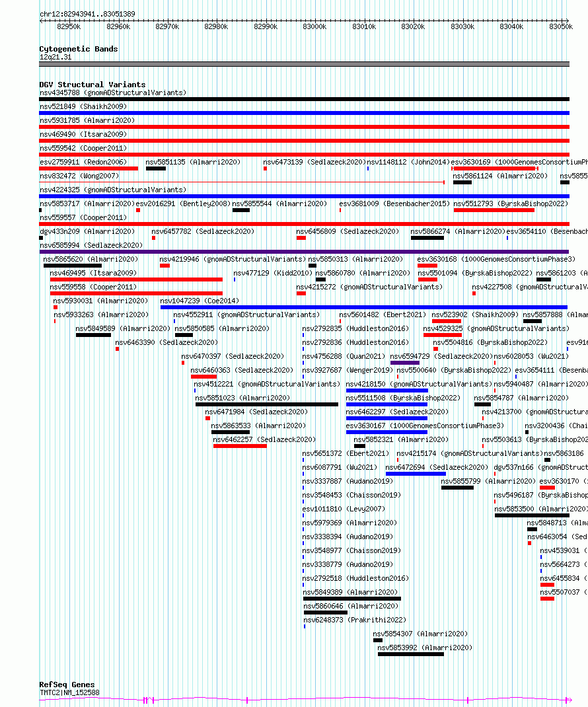Open the nsv5931785 (Almarri2020) variant label
Viewport: 588px width, 707px height.
pos(87,120)
